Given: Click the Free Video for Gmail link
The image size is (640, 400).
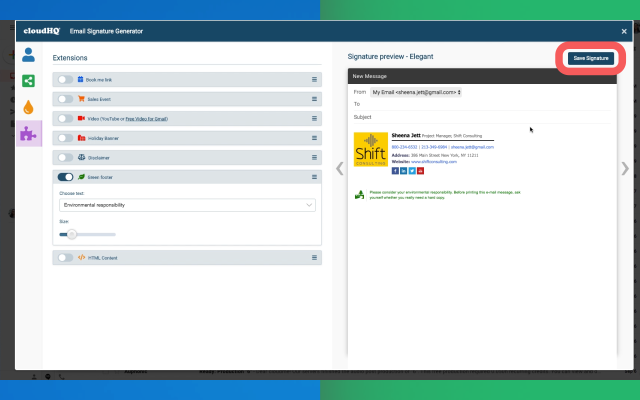Looking at the screenshot, I should click(x=146, y=119).
